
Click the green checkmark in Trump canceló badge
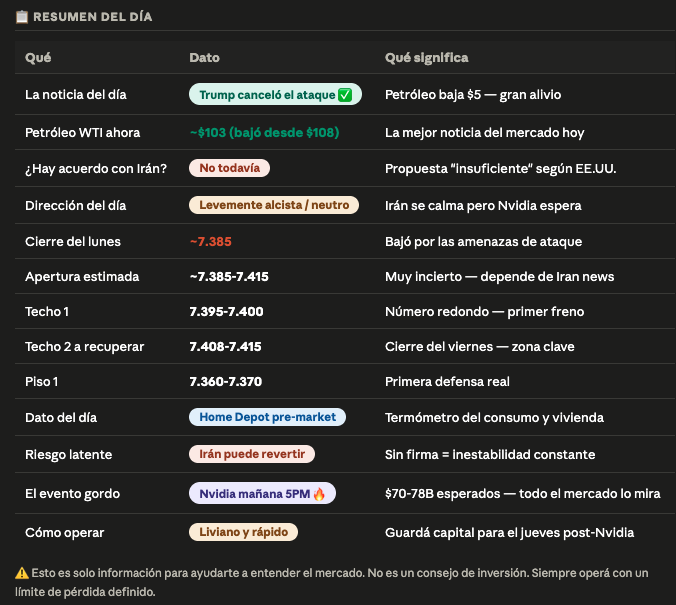point(345,94)
